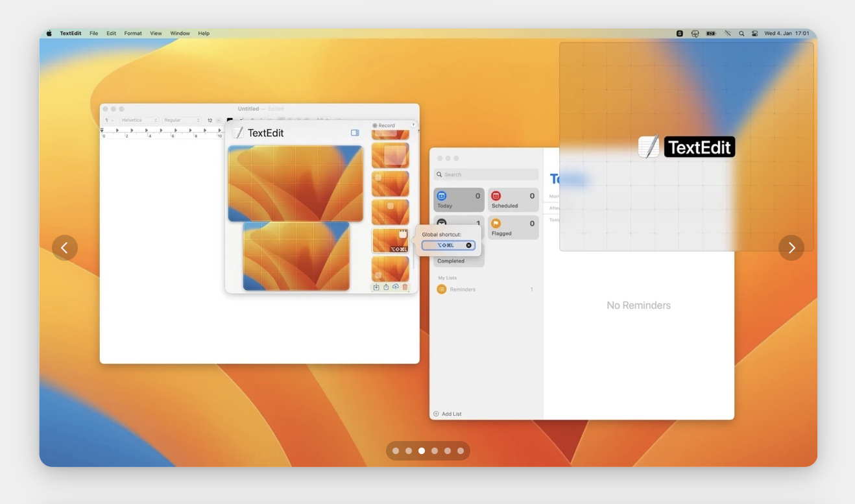
Task: Click the import layout icon at popup bottom
Action: point(376,287)
